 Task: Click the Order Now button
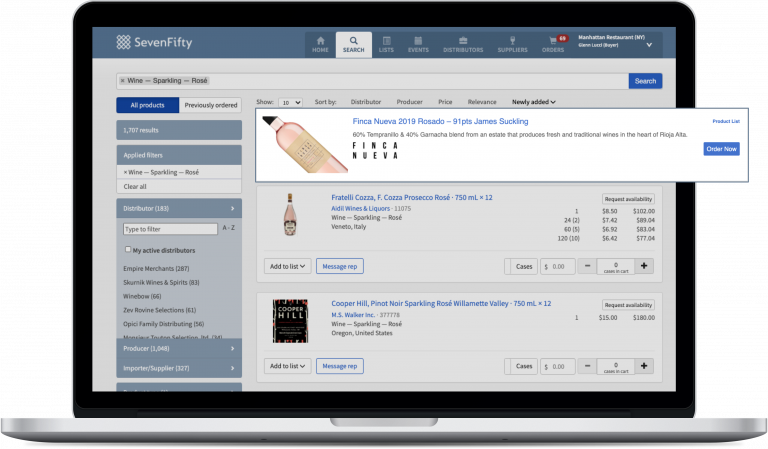click(721, 149)
